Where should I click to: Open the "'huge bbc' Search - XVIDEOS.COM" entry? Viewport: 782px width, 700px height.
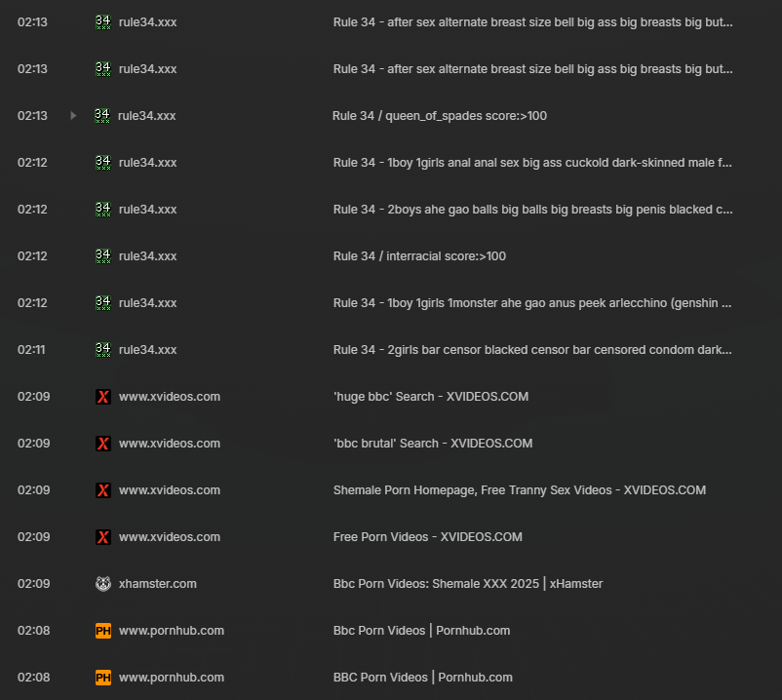point(431,397)
